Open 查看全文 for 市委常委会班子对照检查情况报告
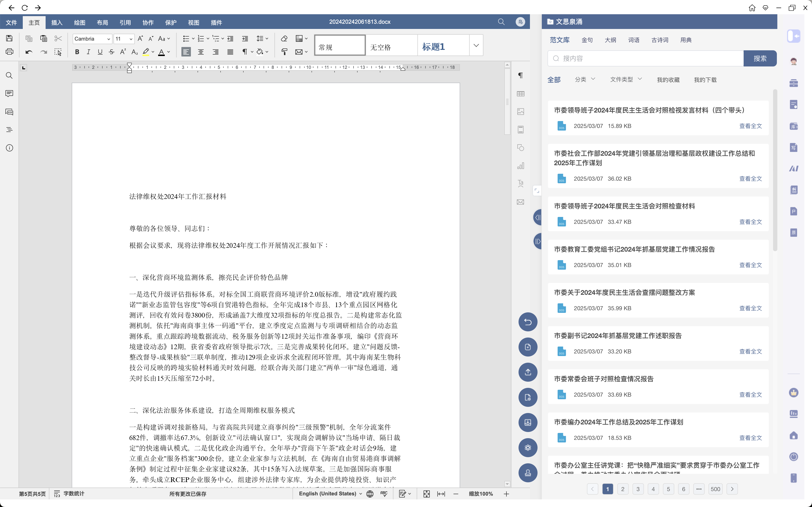 [750, 395]
